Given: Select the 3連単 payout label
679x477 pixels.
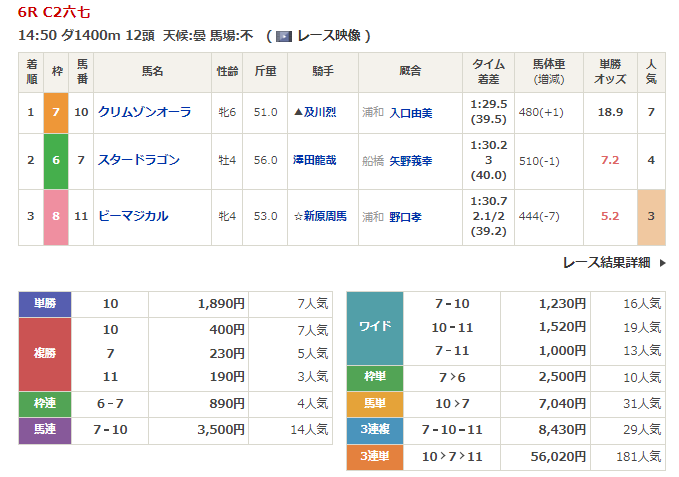Looking at the screenshot, I should [x=374, y=455].
